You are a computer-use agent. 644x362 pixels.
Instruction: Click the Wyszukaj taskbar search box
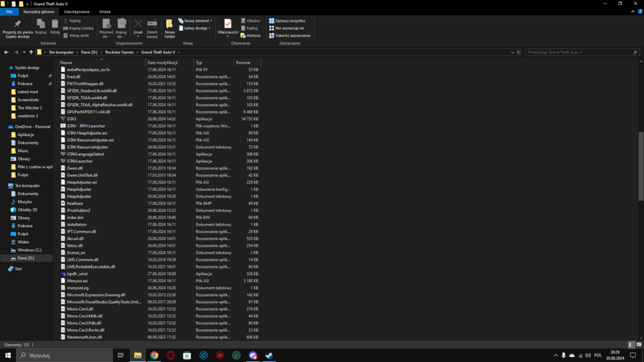[x=64, y=355]
